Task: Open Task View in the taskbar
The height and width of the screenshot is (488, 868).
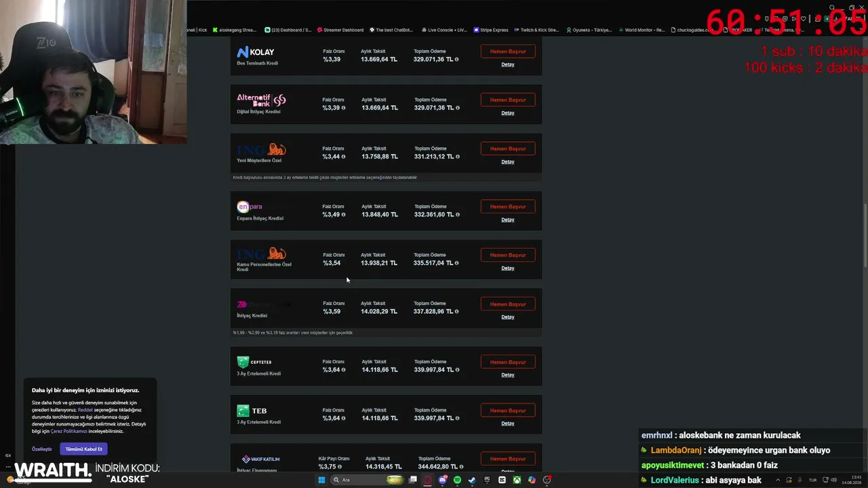Action: (412, 480)
